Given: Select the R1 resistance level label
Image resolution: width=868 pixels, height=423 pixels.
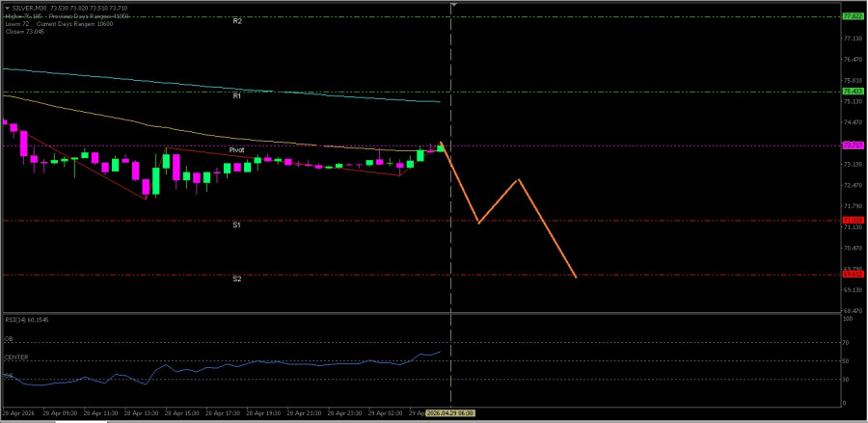Looking at the screenshot, I should [x=237, y=95].
